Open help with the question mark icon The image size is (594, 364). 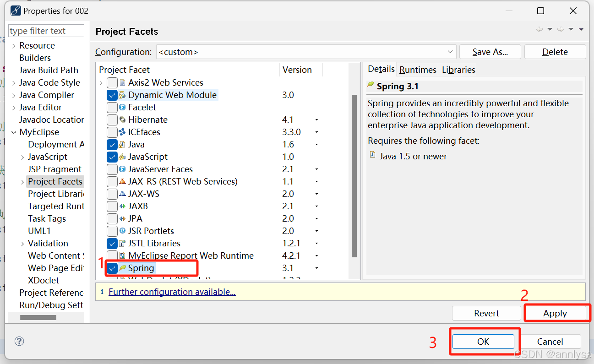point(19,341)
